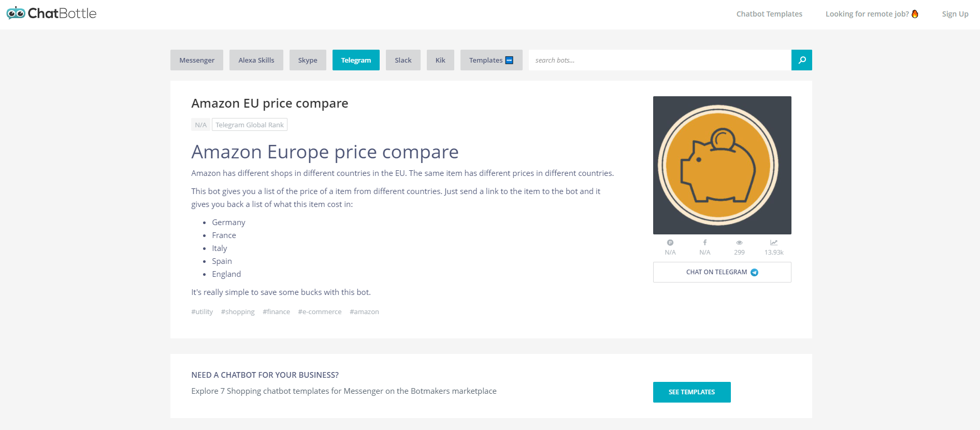
Task: Click the magnifier search button
Action: coord(801,60)
